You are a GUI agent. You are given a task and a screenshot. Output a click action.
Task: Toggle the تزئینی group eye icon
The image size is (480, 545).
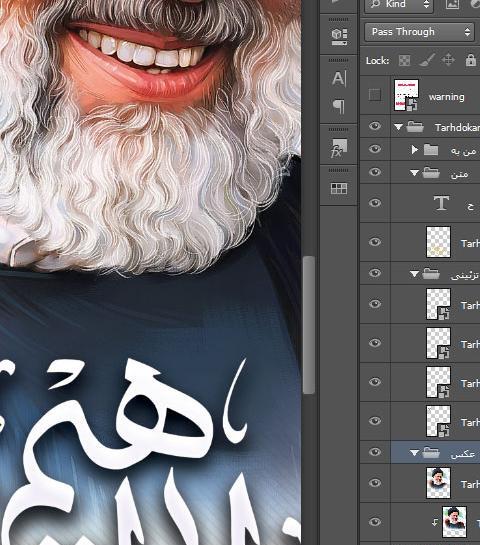[375, 273]
